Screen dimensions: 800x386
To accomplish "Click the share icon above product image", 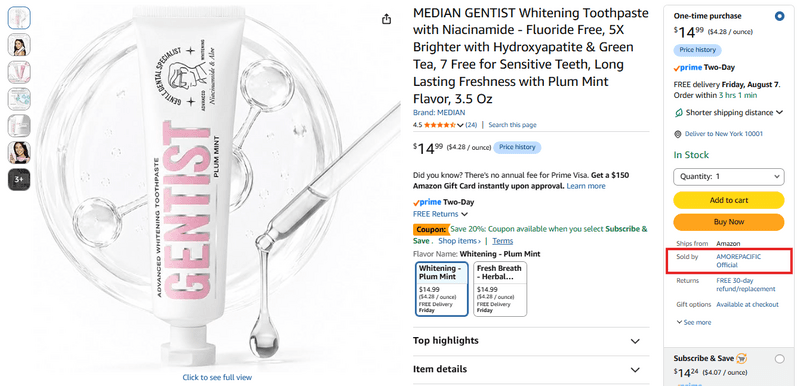I will coord(386,19).
